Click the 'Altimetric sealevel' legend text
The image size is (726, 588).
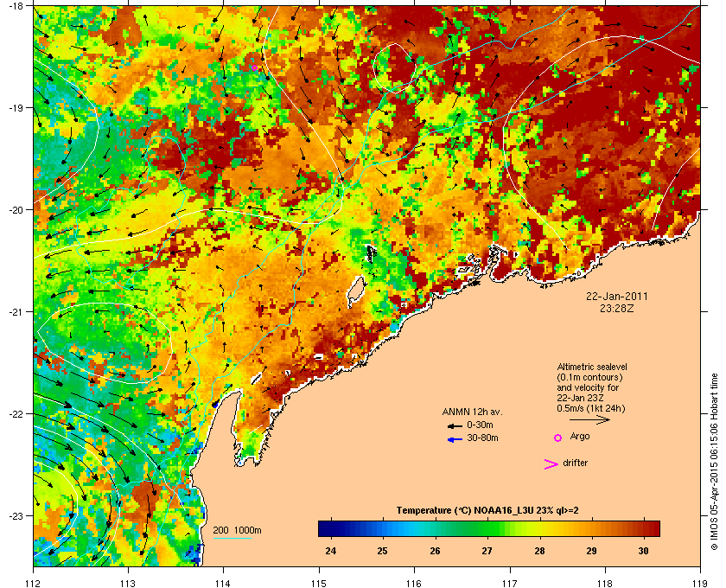click(592, 367)
